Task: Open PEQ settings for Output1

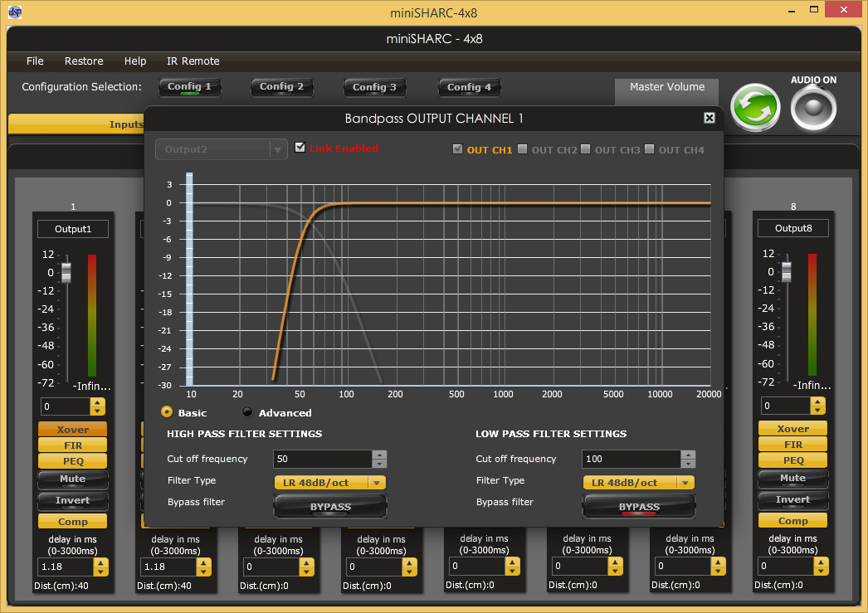Action: tap(72, 461)
